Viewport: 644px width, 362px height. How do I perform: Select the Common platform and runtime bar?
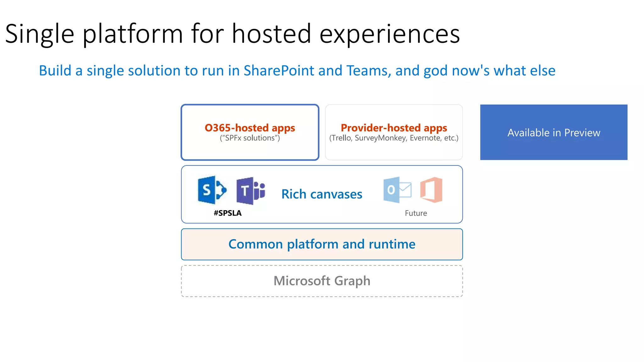pyautogui.click(x=322, y=244)
